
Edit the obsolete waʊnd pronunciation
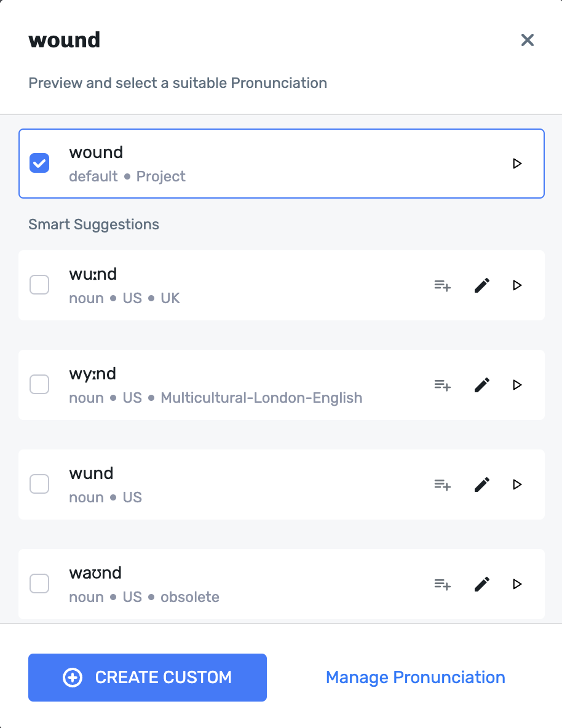(482, 584)
